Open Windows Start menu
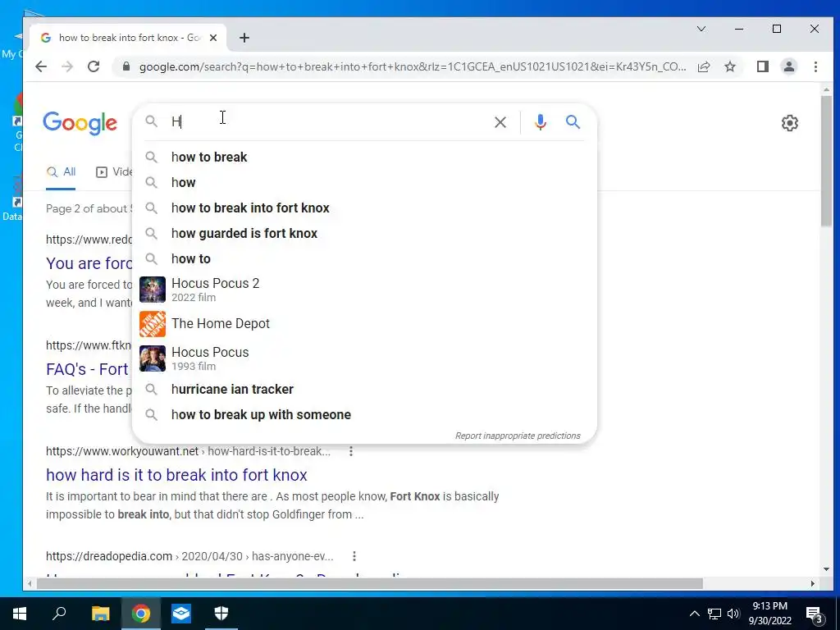The height and width of the screenshot is (630, 840). 20,614
